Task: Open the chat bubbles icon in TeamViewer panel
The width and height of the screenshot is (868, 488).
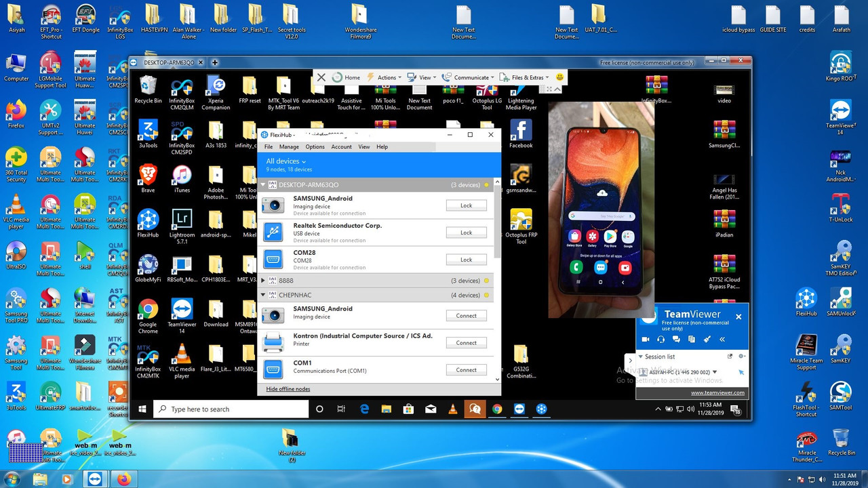Action: pos(676,339)
